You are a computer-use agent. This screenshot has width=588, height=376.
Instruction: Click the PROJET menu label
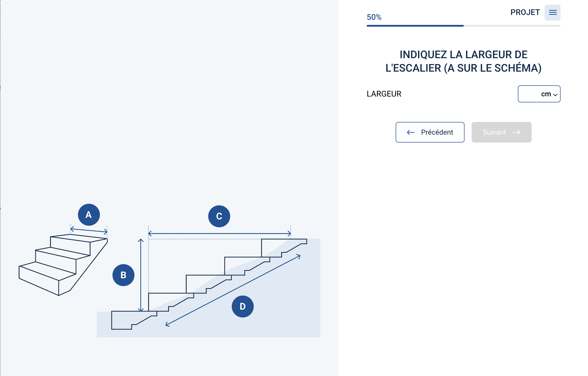click(x=525, y=12)
